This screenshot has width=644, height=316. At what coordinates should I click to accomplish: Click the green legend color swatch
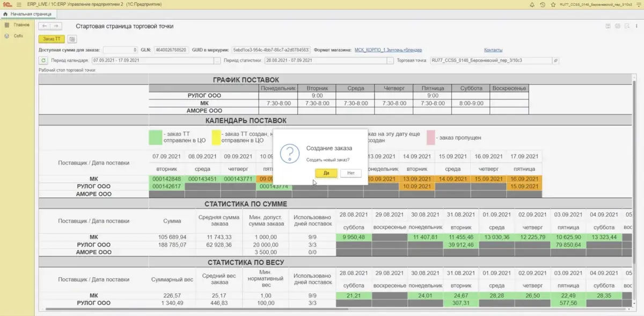click(155, 137)
